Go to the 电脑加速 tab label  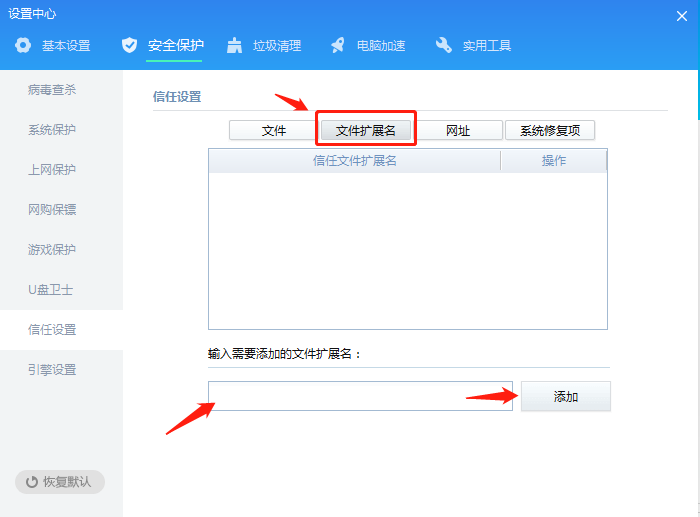point(381,46)
